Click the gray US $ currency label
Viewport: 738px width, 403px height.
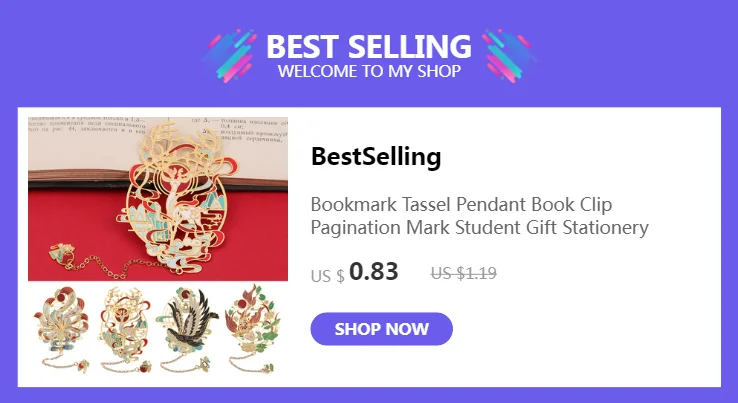pos(328,275)
